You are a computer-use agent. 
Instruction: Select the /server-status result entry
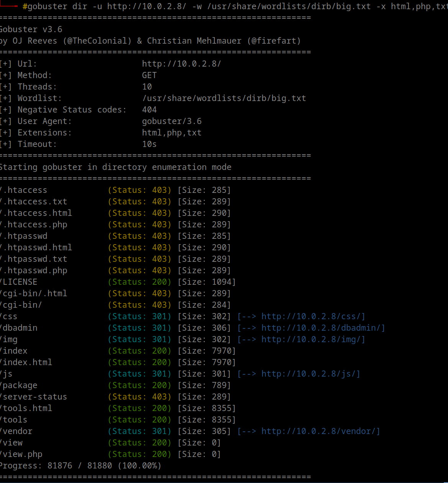click(34, 397)
